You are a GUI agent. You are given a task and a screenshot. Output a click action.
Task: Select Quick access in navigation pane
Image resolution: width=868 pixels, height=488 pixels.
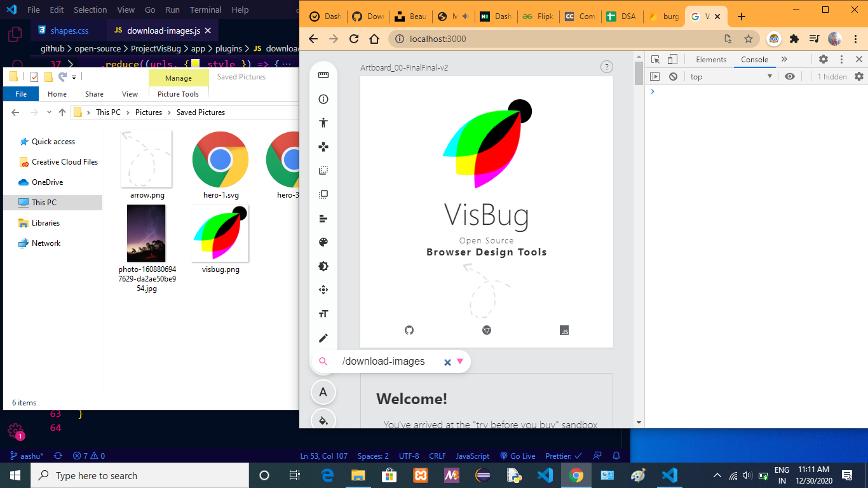click(x=53, y=142)
